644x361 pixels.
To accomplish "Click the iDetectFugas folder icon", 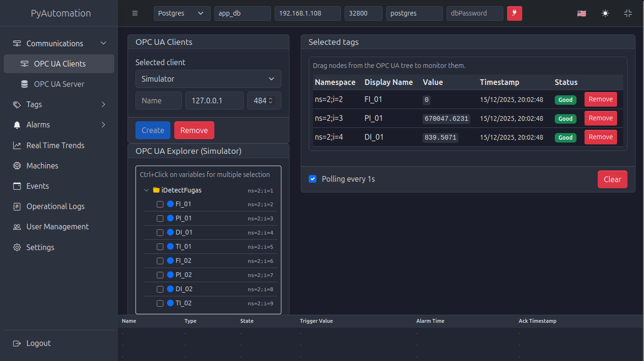I will click(156, 190).
